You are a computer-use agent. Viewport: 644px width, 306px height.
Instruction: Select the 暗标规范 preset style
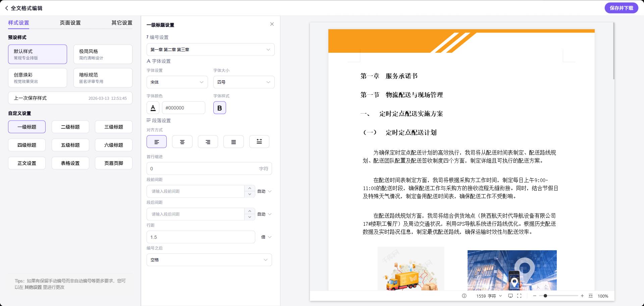[x=103, y=78]
